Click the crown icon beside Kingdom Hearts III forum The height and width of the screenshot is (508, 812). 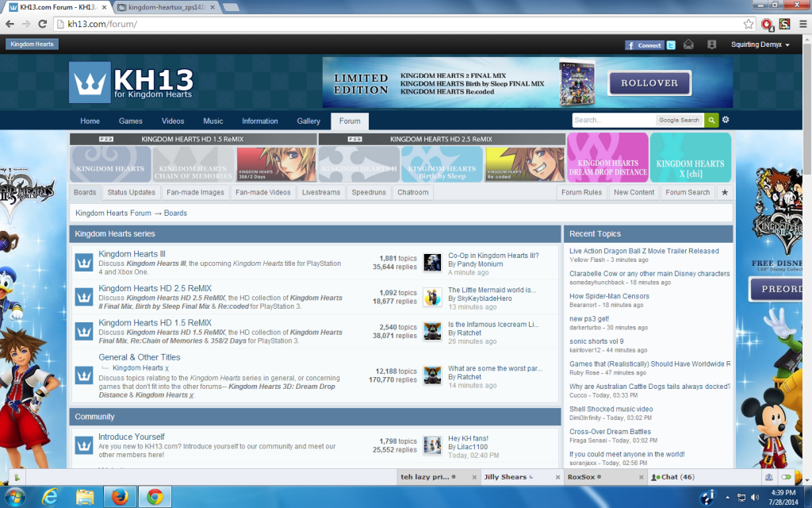tap(83, 264)
